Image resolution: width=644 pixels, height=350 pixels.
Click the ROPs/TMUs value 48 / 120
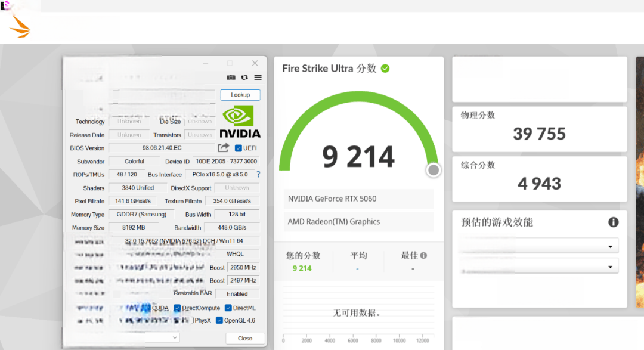pyautogui.click(x=127, y=175)
